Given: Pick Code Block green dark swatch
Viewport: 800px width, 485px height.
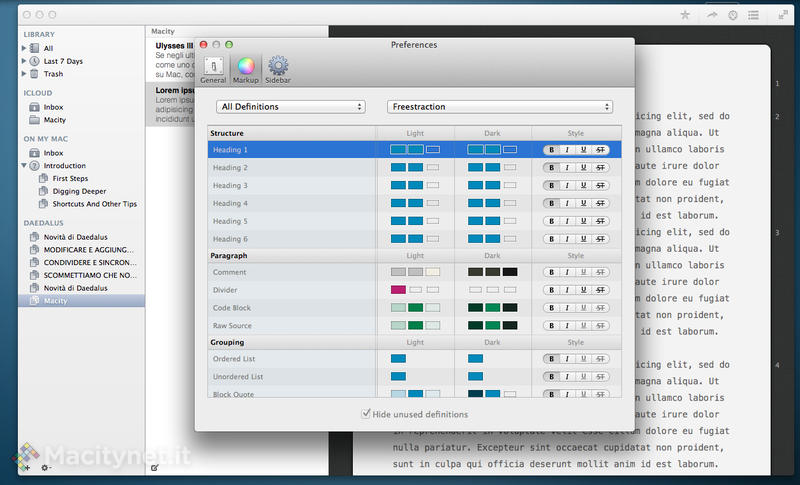Looking at the screenshot, I should (x=492, y=308).
